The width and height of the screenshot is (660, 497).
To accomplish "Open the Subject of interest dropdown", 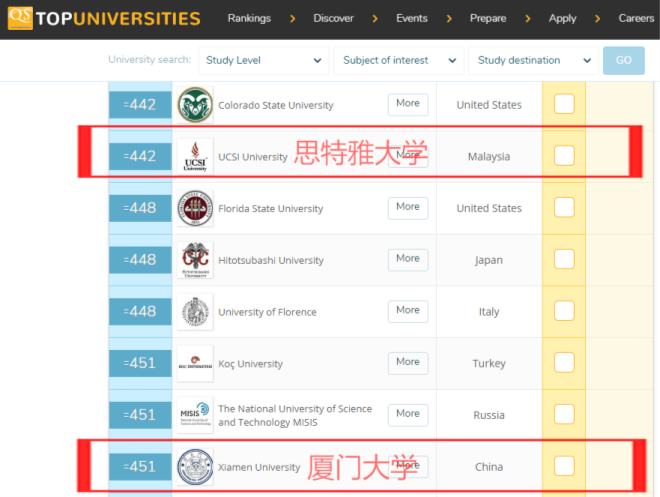I will pos(398,61).
